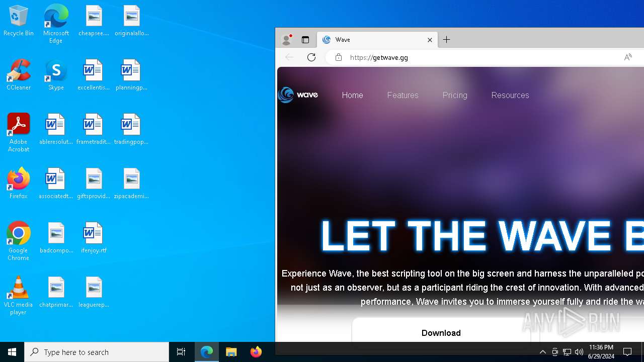644x362 pixels.
Task: Open the Home nav item on Wave site
Action: pos(352,95)
